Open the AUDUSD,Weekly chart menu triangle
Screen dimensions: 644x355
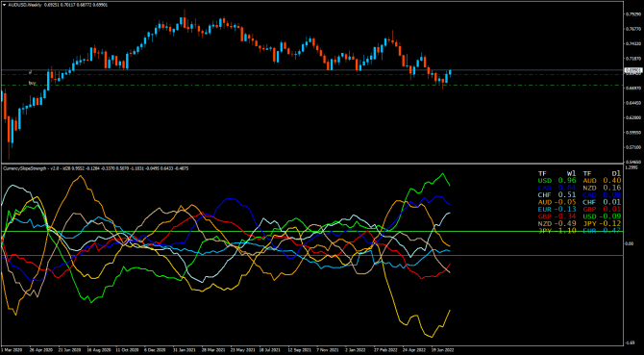click(x=4, y=4)
